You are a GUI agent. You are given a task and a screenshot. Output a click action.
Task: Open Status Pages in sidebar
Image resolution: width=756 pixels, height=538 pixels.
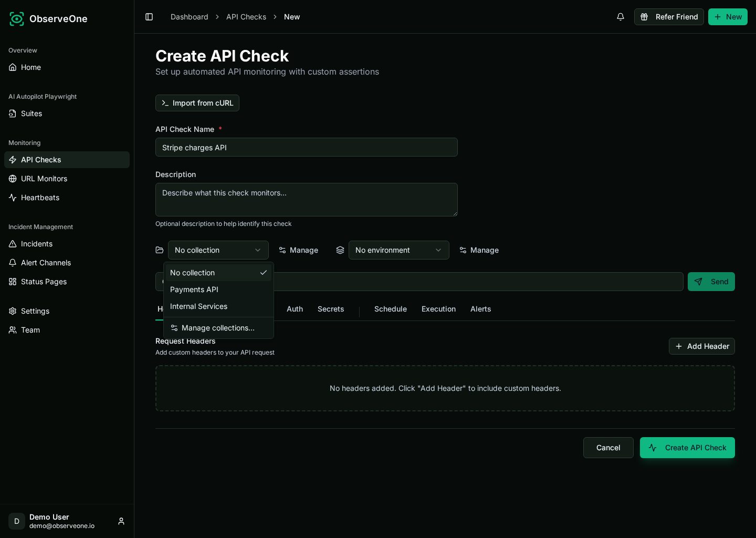pos(67,282)
